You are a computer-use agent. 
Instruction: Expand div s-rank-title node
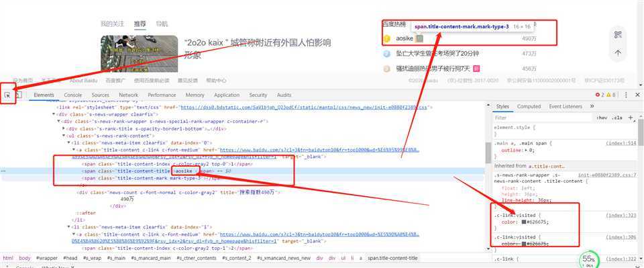click(64, 129)
